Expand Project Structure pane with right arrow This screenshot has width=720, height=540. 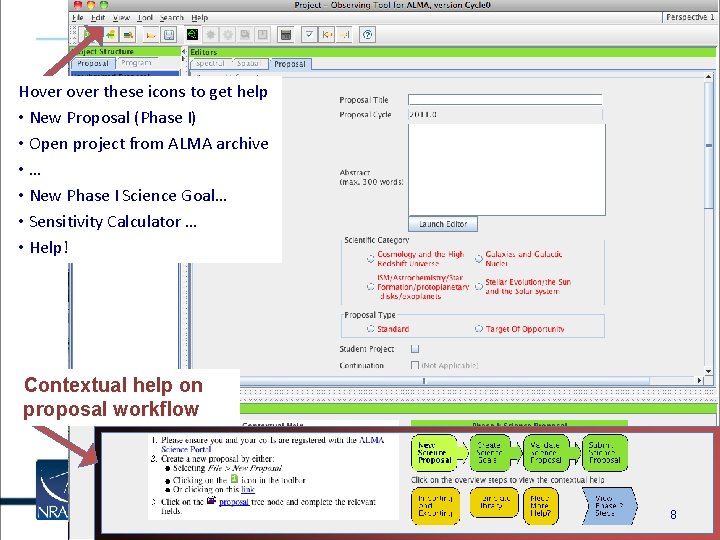[x=184, y=58]
